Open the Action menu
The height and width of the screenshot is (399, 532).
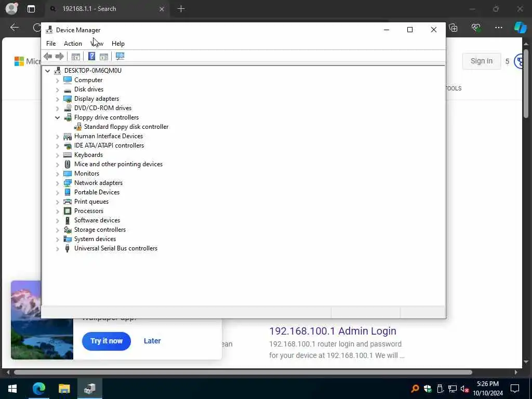(x=73, y=44)
